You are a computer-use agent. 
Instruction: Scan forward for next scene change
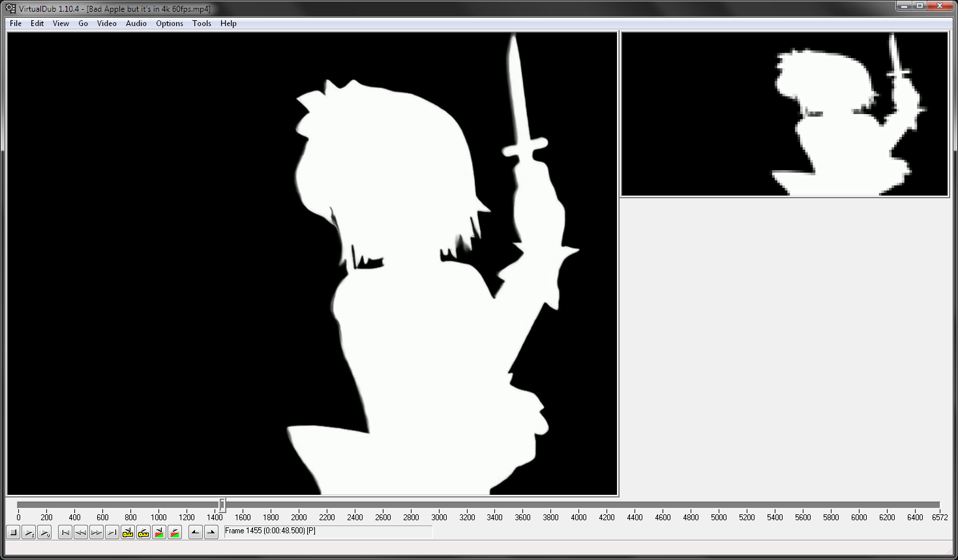click(x=175, y=533)
